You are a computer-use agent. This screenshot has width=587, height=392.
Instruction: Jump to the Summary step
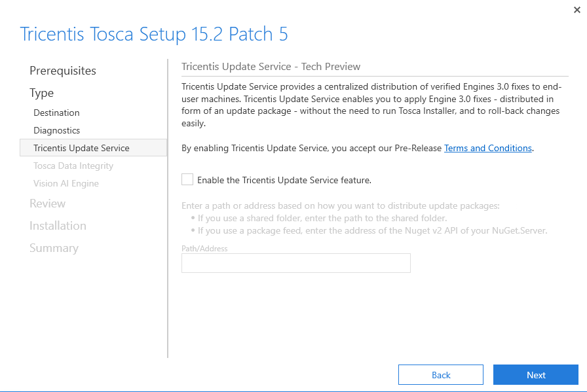tap(54, 248)
